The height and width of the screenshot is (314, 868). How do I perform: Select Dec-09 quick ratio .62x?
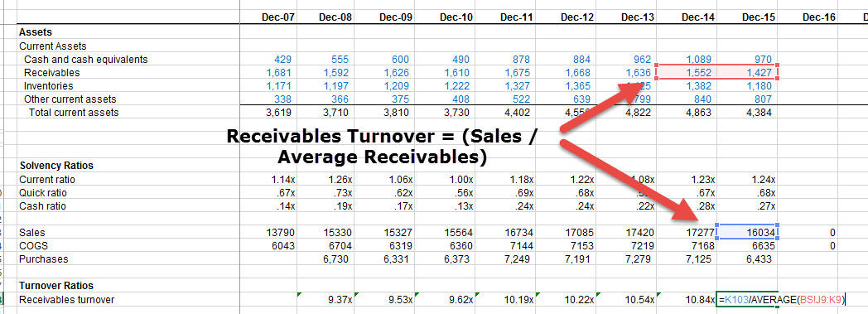tap(385, 193)
